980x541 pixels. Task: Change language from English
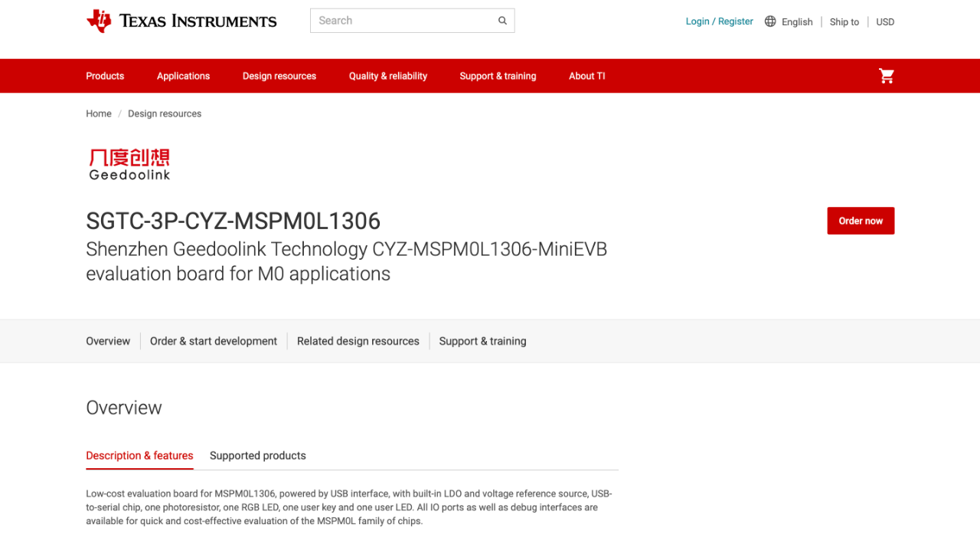[797, 22]
